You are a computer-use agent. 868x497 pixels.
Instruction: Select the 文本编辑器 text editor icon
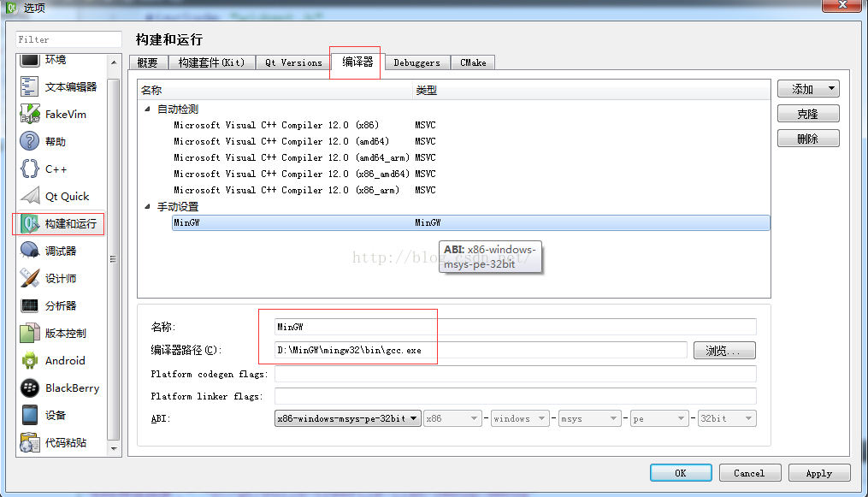(29, 87)
